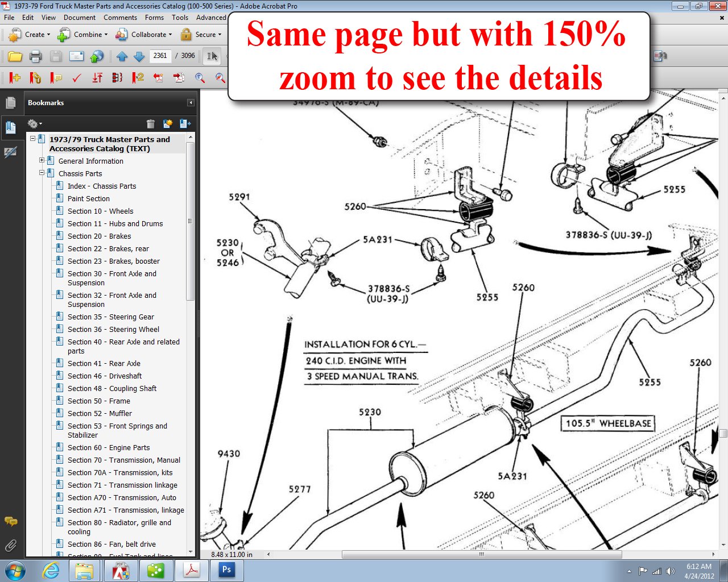Open the Comments menu
Screen dimensions: 728x582
coord(120,18)
